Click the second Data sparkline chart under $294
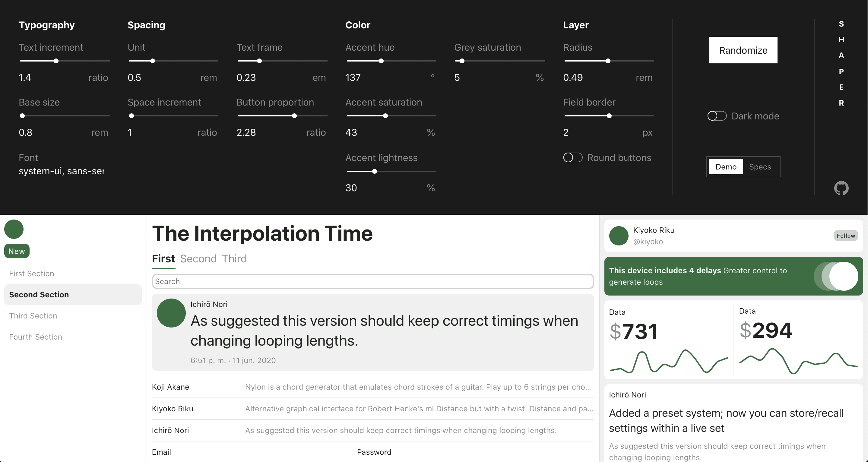 798,361
